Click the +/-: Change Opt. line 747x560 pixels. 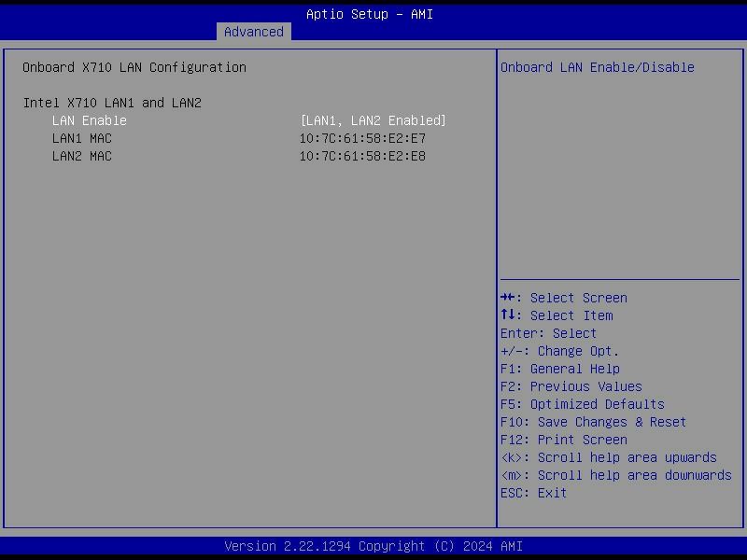559,352
